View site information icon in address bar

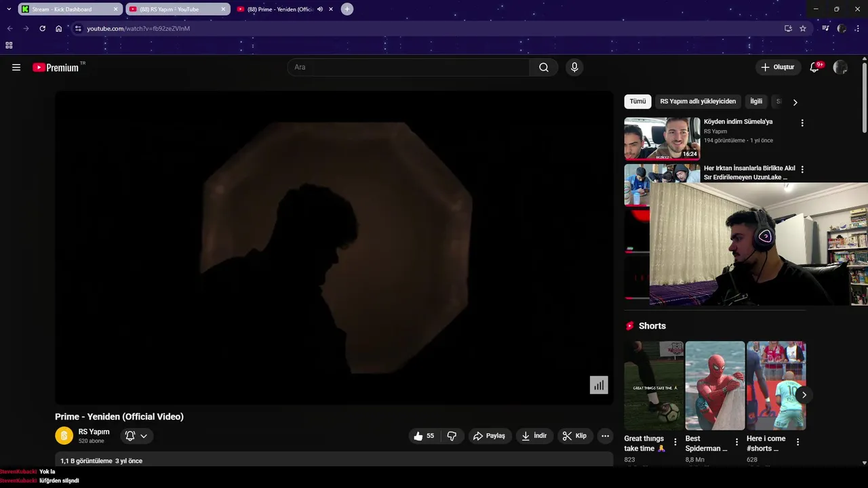78,28
